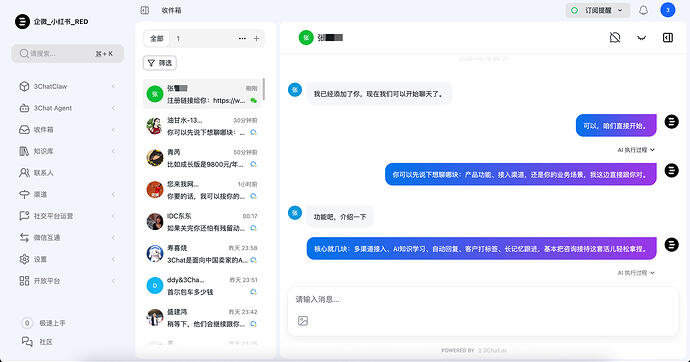690x362 pixels.
Task: Expand the 3ChatClaw submenu chevron
Action: (x=114, y=86)
